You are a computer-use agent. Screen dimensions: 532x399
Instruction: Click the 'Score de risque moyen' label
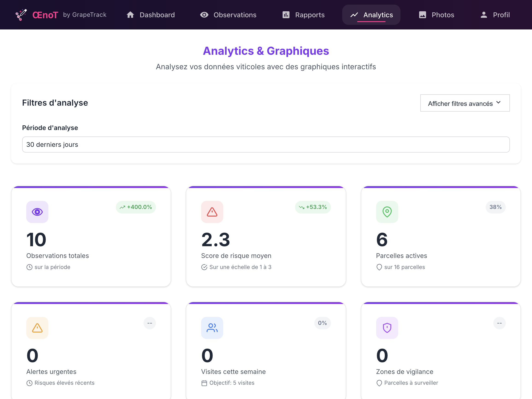click(236, 256)
